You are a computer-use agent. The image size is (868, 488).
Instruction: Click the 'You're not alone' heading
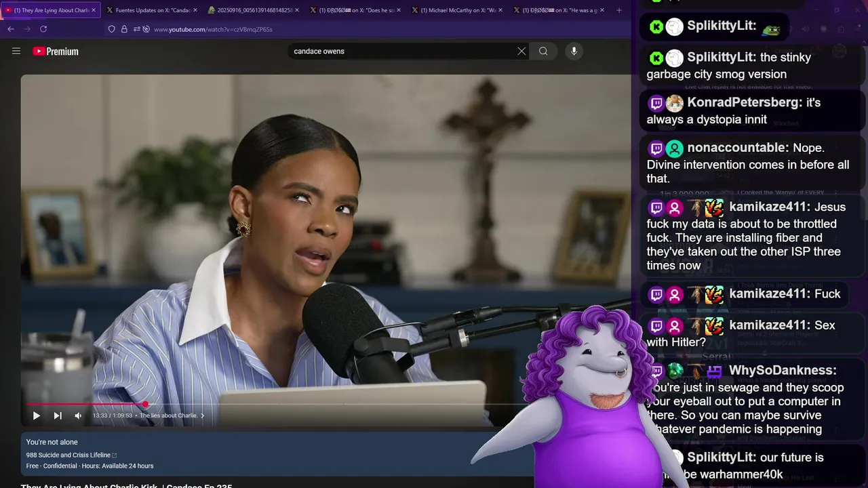click(x=52, y=442)
